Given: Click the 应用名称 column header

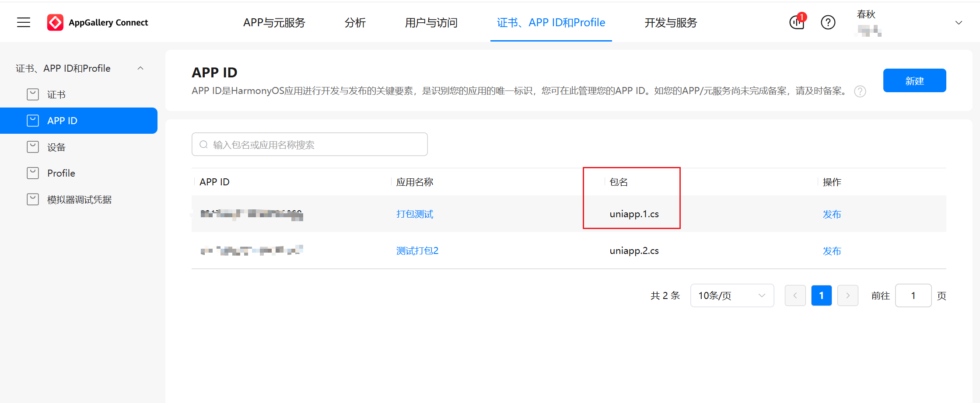Looking at the screenshot, I should 415,182.
